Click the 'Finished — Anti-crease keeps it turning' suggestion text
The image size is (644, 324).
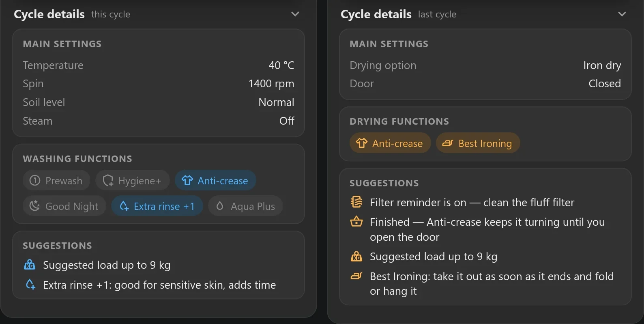pos(487,229)
